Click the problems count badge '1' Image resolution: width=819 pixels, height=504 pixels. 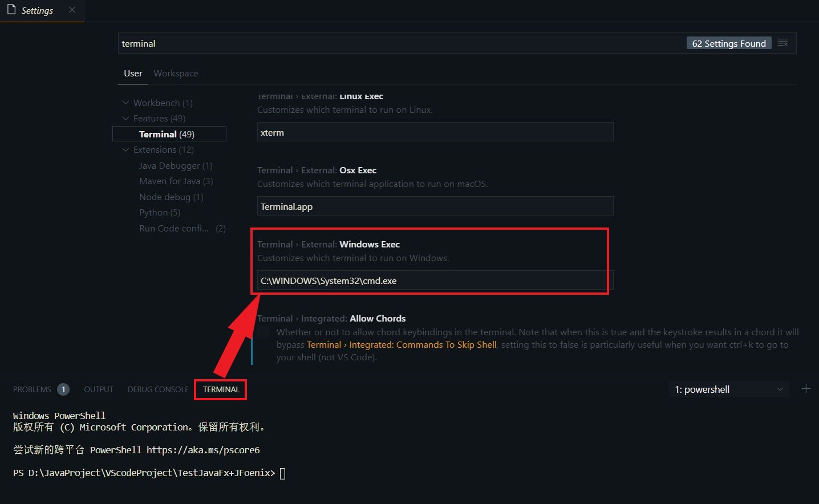click(x=63, y=389)
